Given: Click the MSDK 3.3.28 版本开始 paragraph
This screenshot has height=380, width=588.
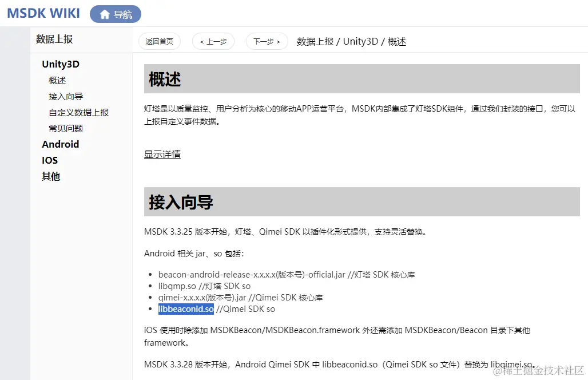Looking at the screenshot, I should tap(340, 365).
